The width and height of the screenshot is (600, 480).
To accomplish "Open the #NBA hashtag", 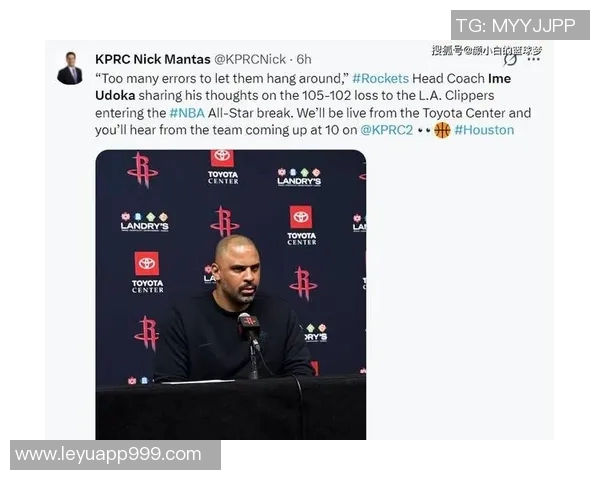I will pos(187,113).
